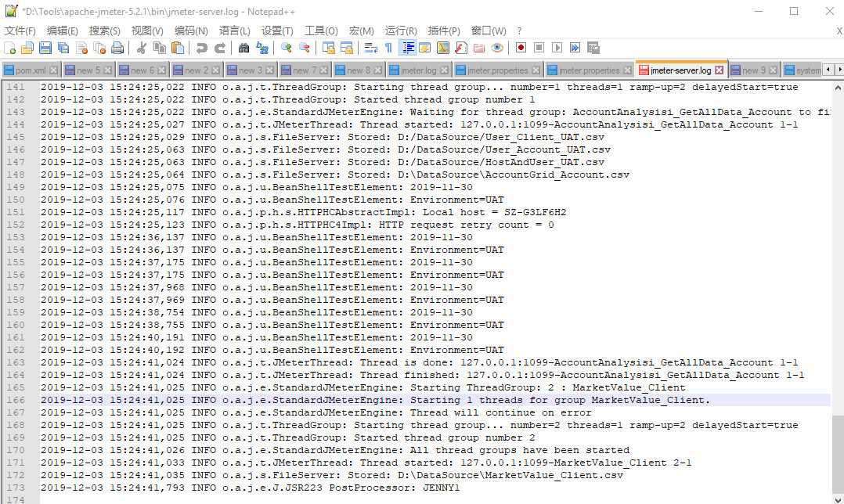844x504 pixels.
Task: Click 'All thread groups have been started' text
Action: [520, 450]
